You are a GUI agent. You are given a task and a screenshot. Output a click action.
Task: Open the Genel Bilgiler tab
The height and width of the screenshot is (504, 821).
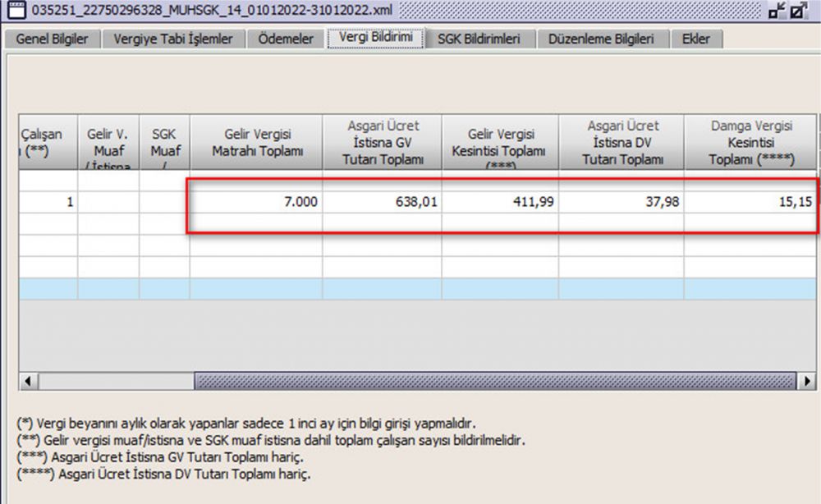[52, 39]
